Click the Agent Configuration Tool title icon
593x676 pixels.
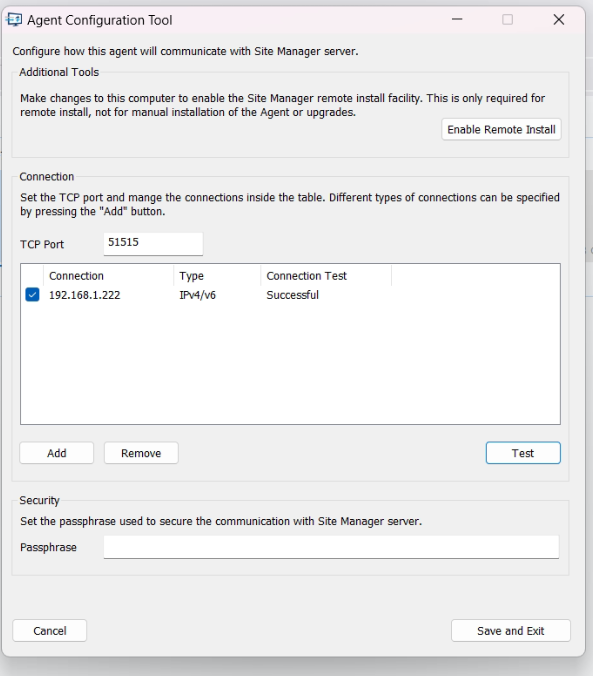13,20
